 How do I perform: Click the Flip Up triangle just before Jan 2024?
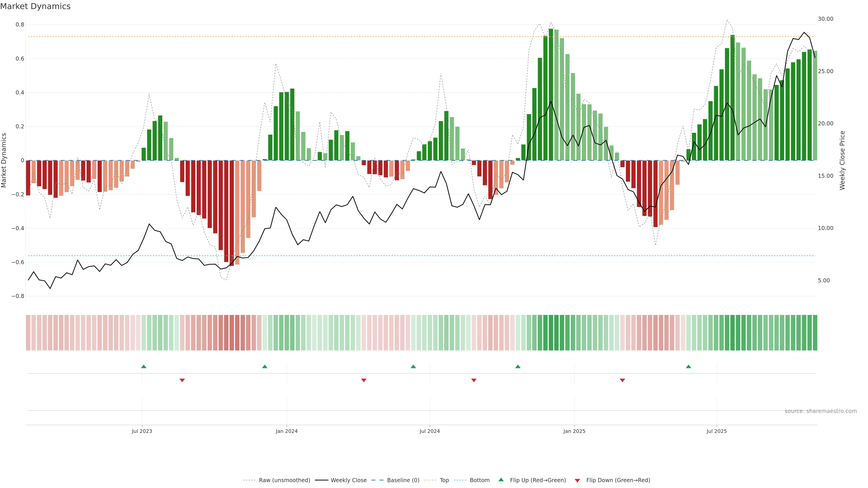coord(264,366)
